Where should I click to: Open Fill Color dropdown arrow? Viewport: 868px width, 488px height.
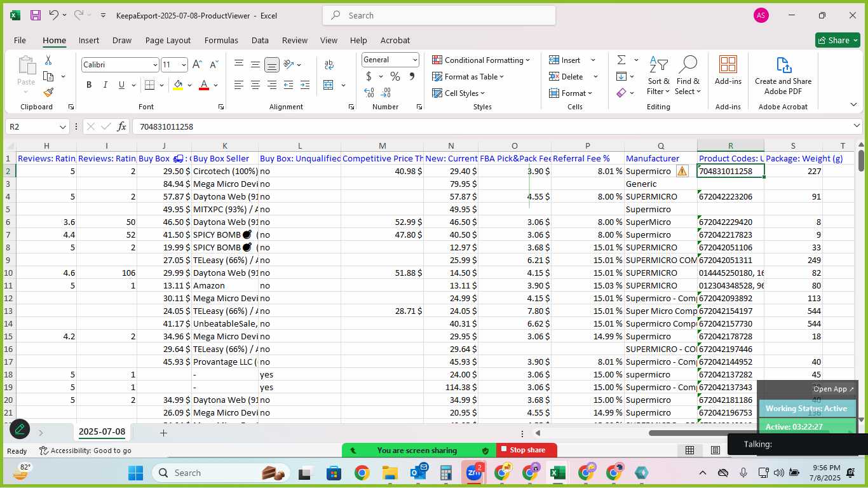(189, 85)
